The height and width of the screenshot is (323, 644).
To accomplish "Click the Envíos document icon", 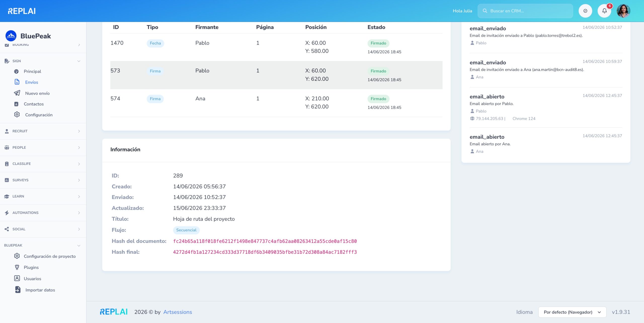I will (x=17, y=82).
